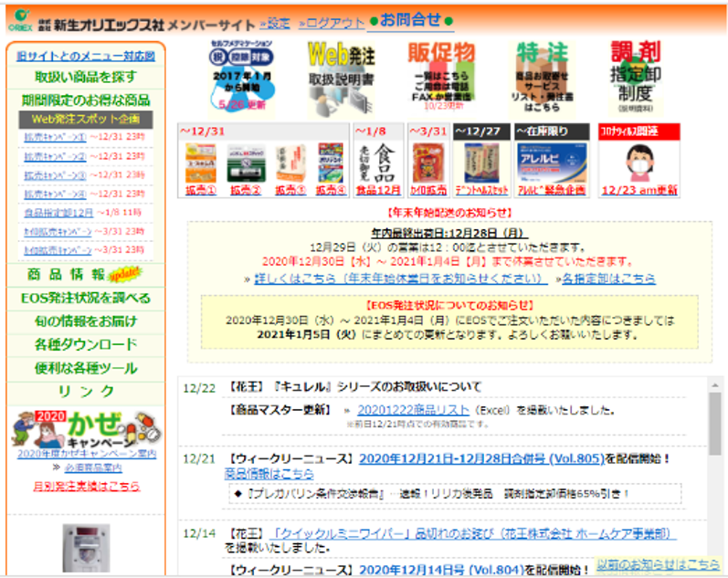
Task: Open the 販促物 banner
Action: point(441,77)
